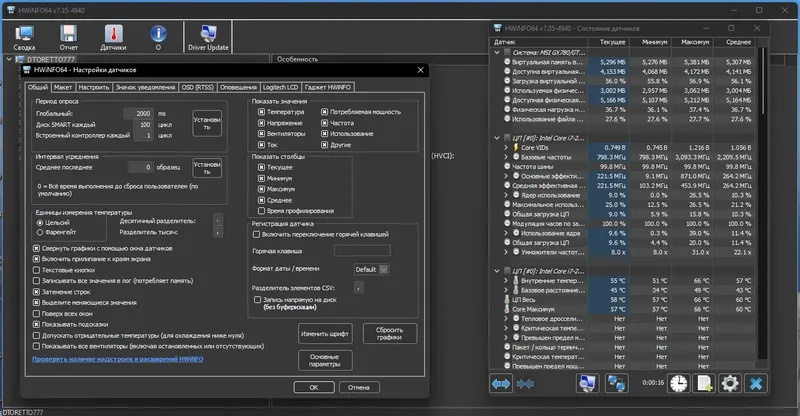This screenshot has height=416, width=800.
Task: Collapse the first ЦП [#0] Intel Core group
Action: [497, 138]
